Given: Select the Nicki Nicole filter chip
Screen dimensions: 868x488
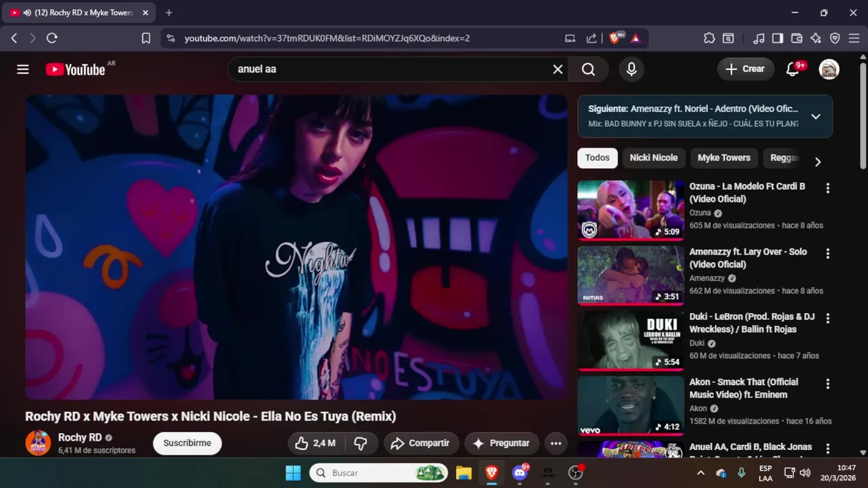Looking at the screenshot, I should point(654,158).
